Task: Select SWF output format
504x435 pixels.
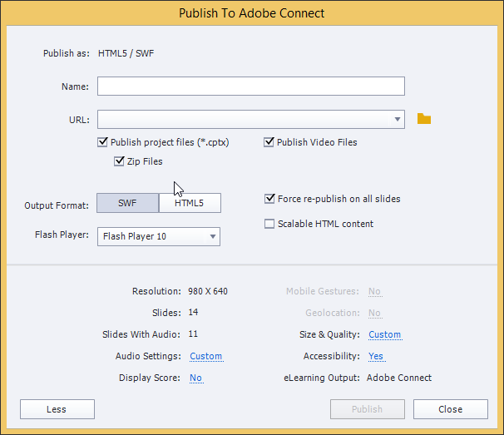Action: click(x=127, y=203)
